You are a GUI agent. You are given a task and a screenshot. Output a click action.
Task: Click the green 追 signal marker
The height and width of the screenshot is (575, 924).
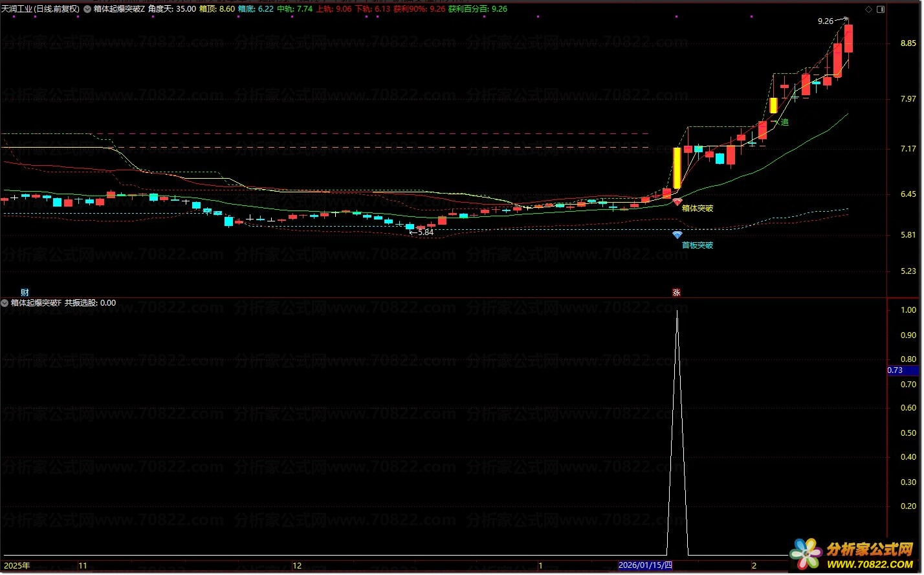pyautogui.click(x=782, y=122)
